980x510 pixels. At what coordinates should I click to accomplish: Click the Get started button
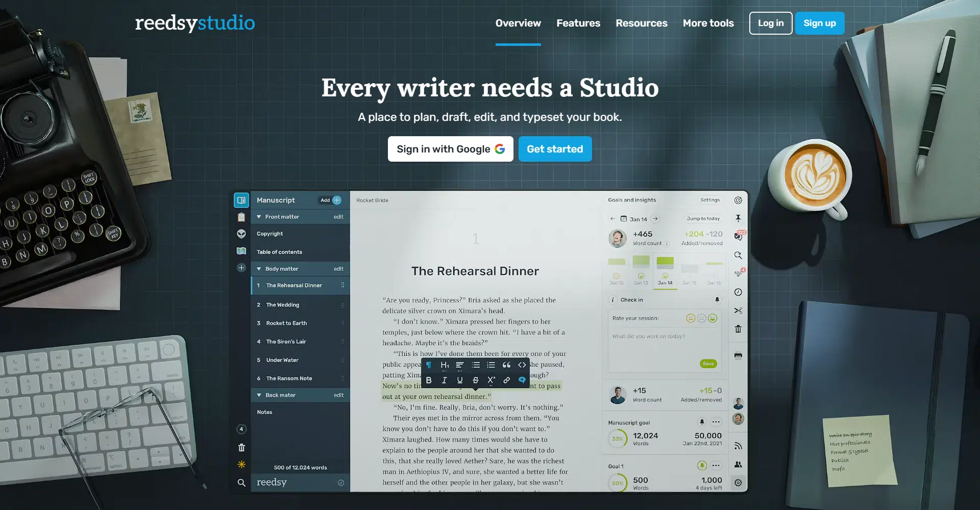[x=555, y=149]
